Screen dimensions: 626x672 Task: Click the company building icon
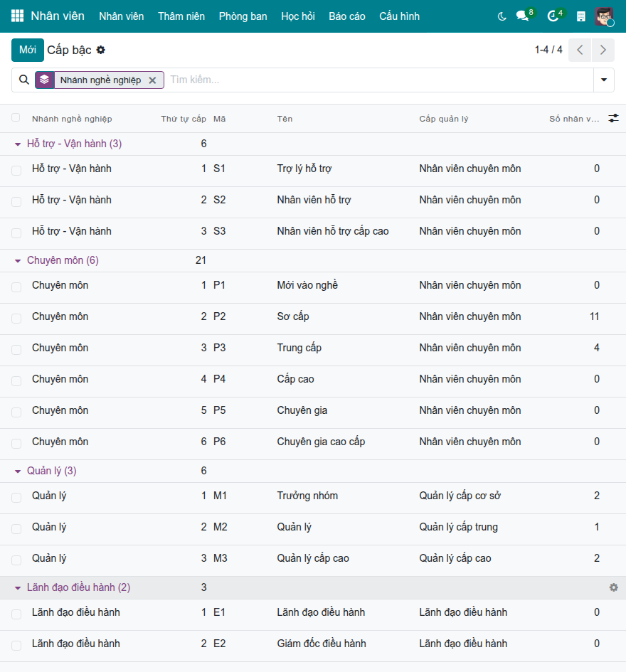tap(581, 16)
